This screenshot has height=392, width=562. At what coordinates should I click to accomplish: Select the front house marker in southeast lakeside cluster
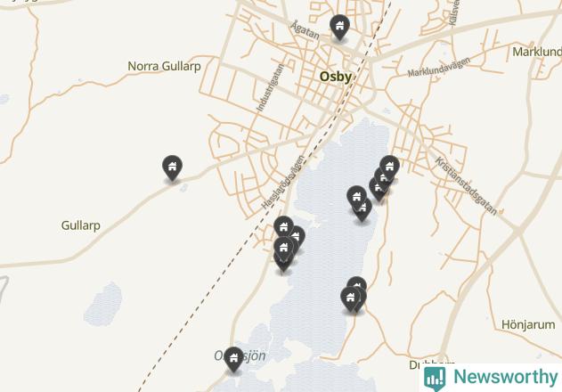point(350,298)
